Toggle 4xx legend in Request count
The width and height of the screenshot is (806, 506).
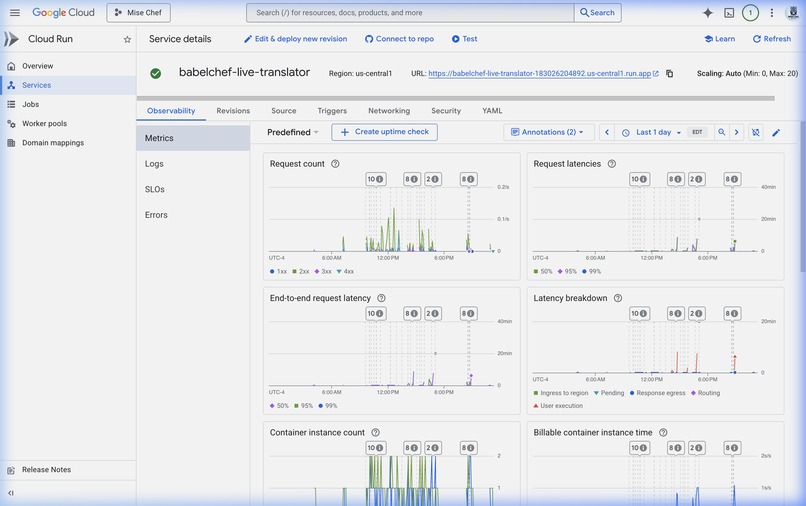tap(345, 271)
